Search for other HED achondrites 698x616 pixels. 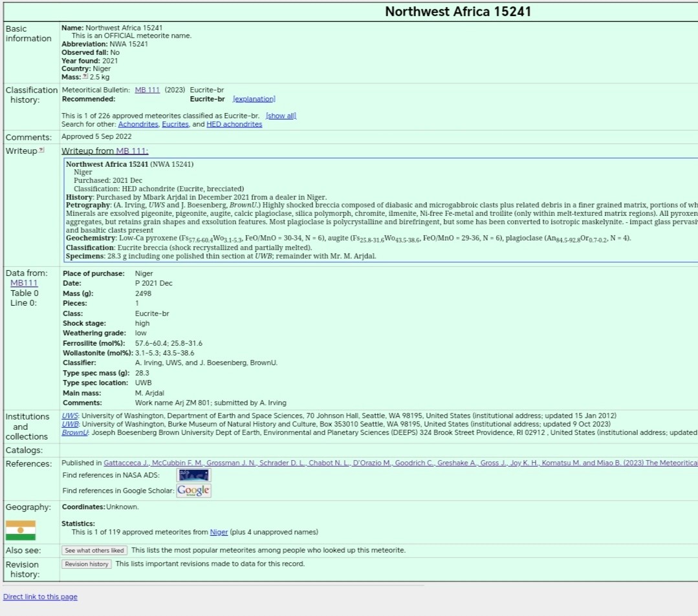tap(234, 124)
